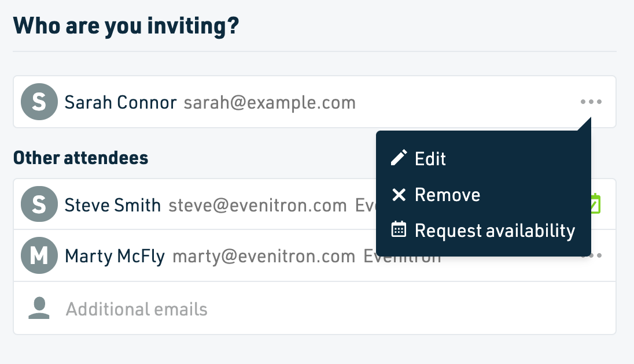The height and width of the screenshot is (364, 634).
Task: Select the Marty McFly name label
Action: point(115,256)
